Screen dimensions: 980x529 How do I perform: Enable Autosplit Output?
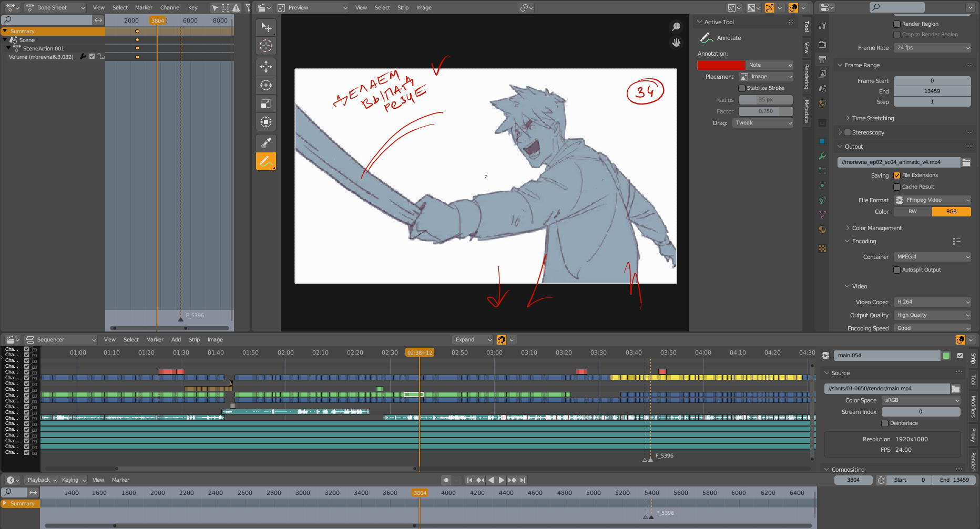897,269
